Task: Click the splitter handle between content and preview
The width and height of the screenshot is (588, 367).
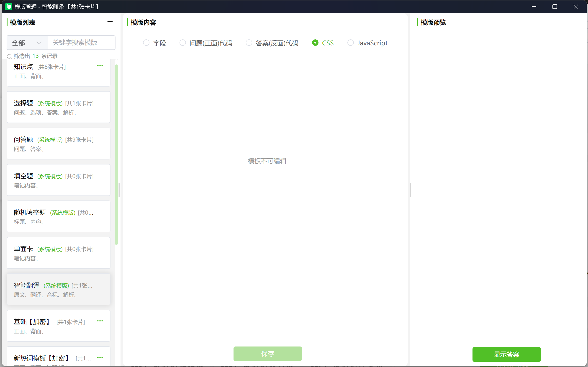Action: [x=411, y=190]
